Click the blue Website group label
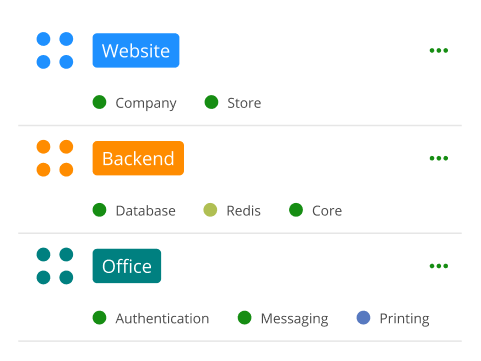481x361 pixels. (x=136, y=50)
